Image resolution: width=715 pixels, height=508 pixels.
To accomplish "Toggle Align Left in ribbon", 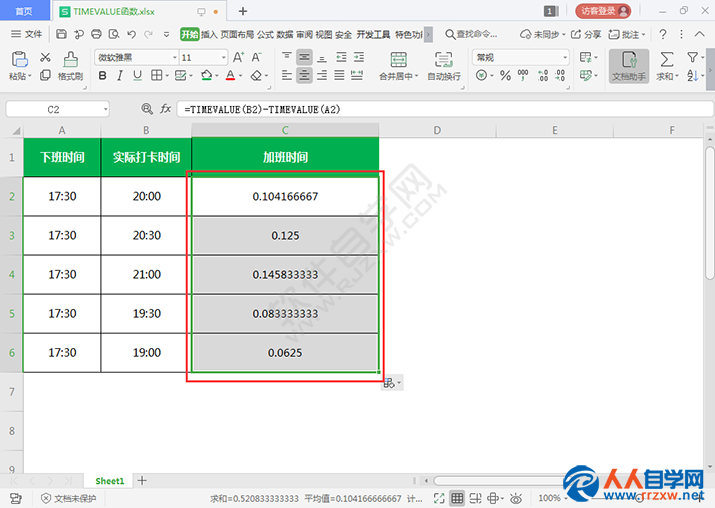I will pos(287,75).
